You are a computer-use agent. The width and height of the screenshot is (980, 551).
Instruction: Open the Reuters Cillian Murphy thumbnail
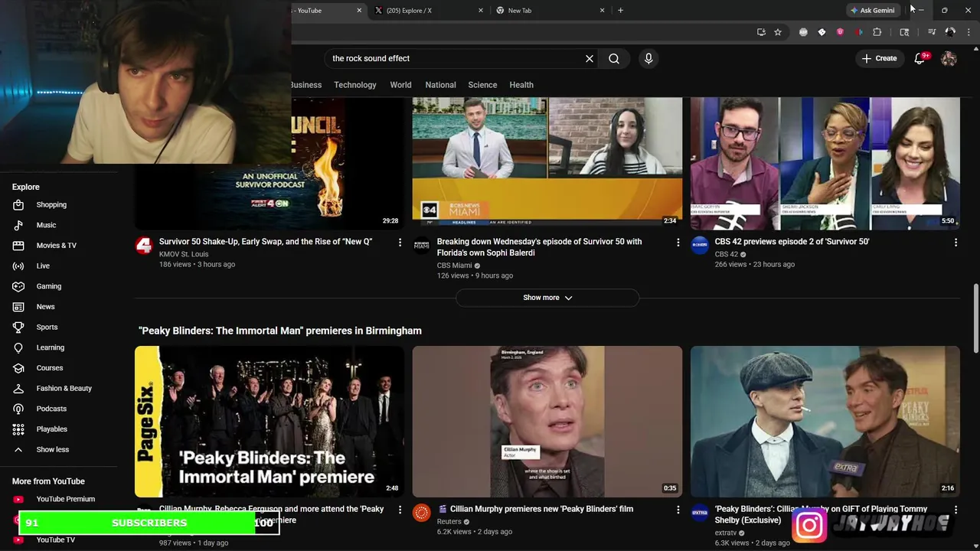click(x=547, y=422)
